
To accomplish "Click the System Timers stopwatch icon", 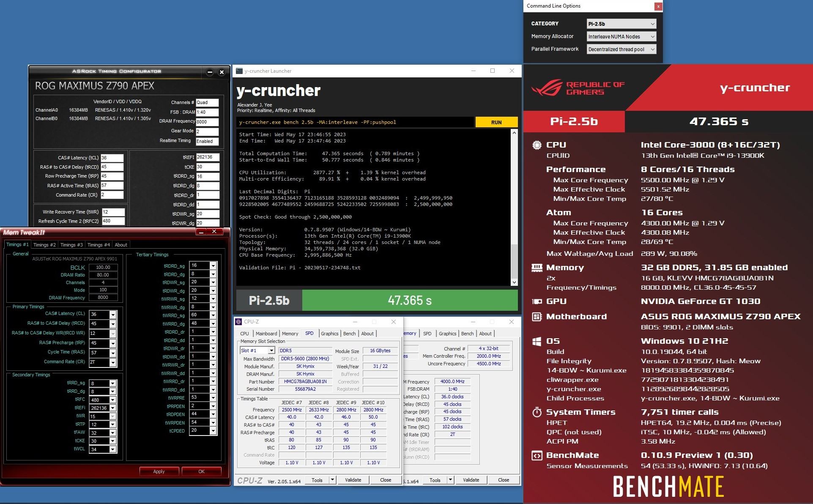I will pyautogui.click(x=537, y=412).
